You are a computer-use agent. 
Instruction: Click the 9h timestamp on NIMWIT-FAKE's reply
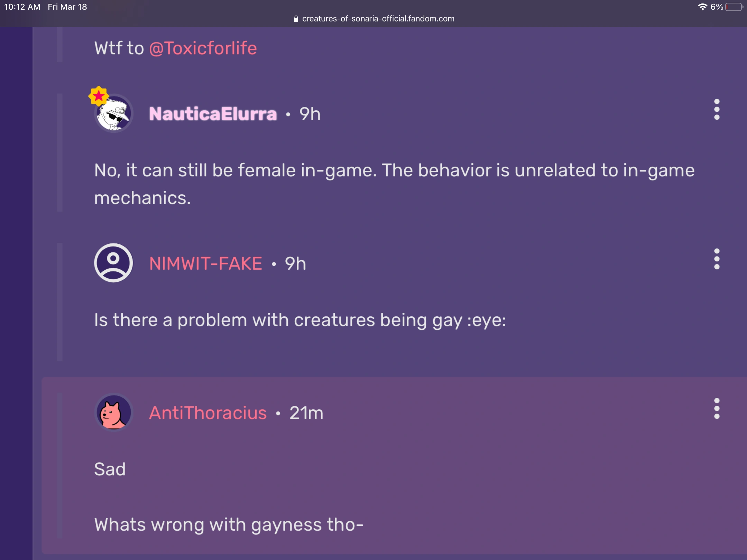pos(295,263)
